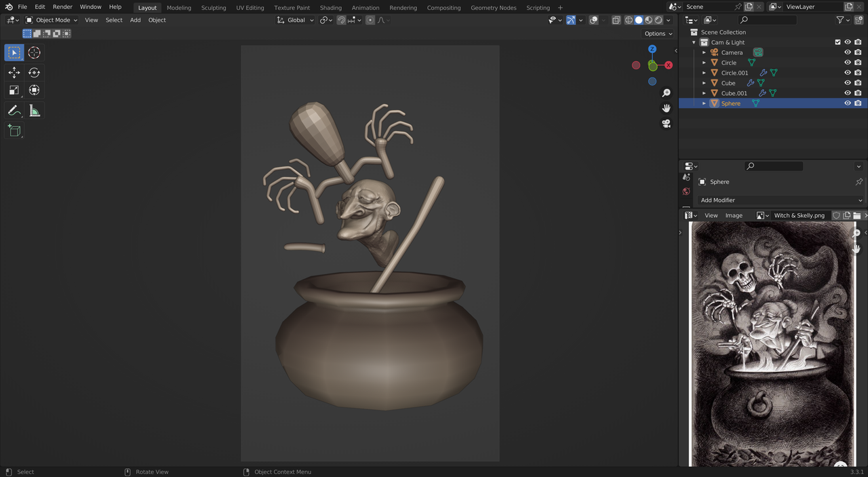Disable render visibility for Cube.001
868x477 pixels.
857,93
